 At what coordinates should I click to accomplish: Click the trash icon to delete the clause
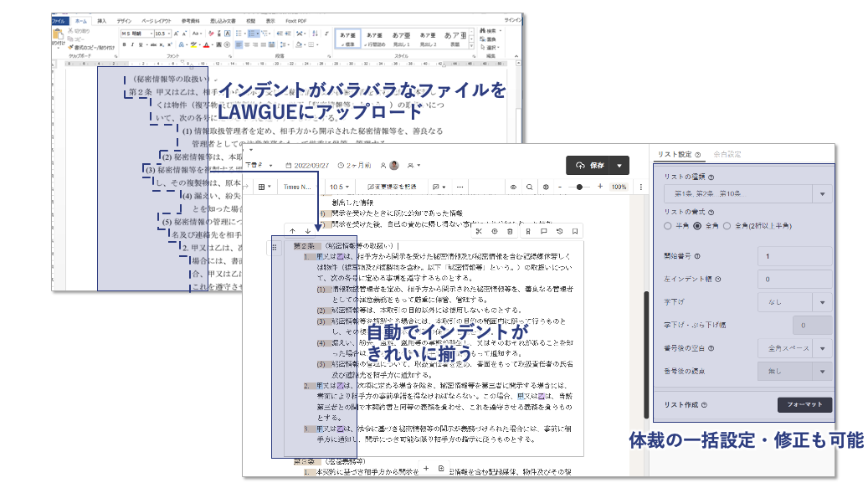click(510, 231)
